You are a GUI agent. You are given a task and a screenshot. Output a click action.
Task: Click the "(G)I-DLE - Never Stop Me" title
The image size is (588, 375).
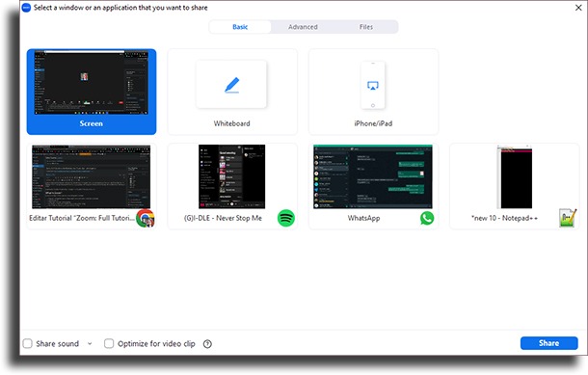(x=223, y=218)
